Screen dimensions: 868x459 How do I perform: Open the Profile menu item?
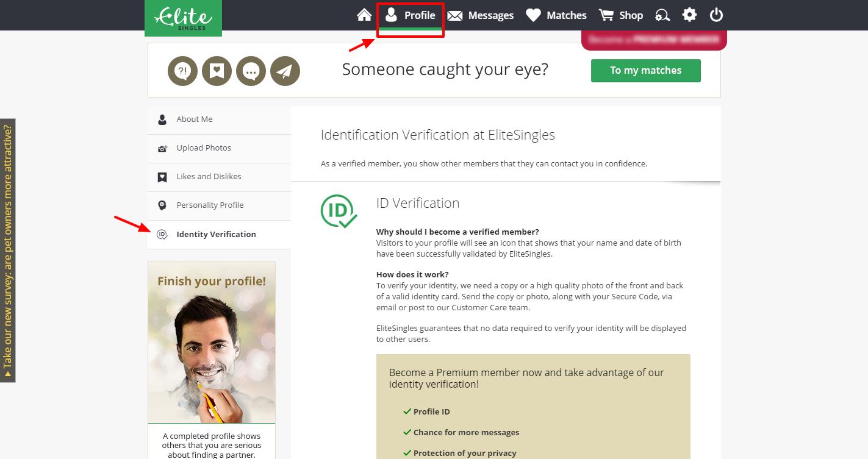tap(410, 15)
